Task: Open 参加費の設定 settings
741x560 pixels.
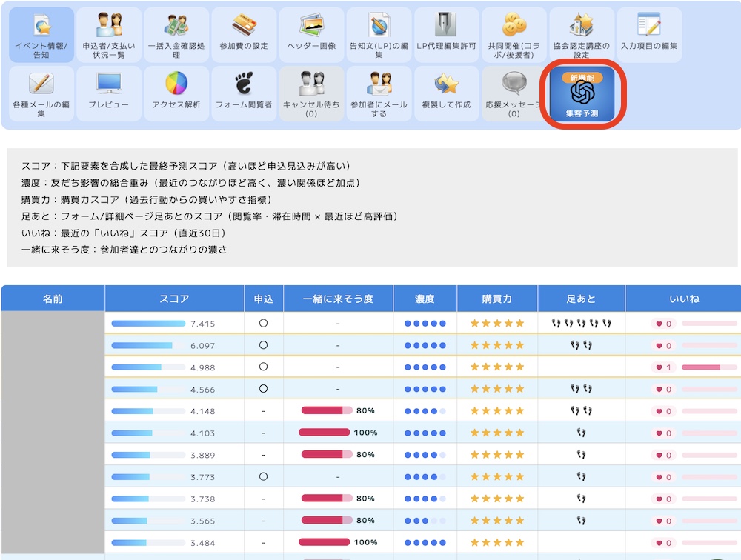Action: [244, 35]
